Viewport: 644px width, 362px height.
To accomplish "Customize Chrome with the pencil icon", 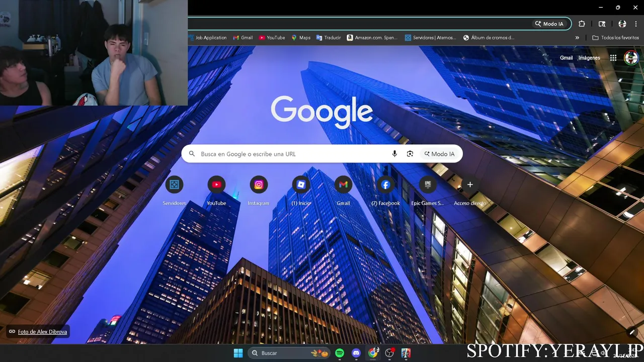I will click(632, 332).
